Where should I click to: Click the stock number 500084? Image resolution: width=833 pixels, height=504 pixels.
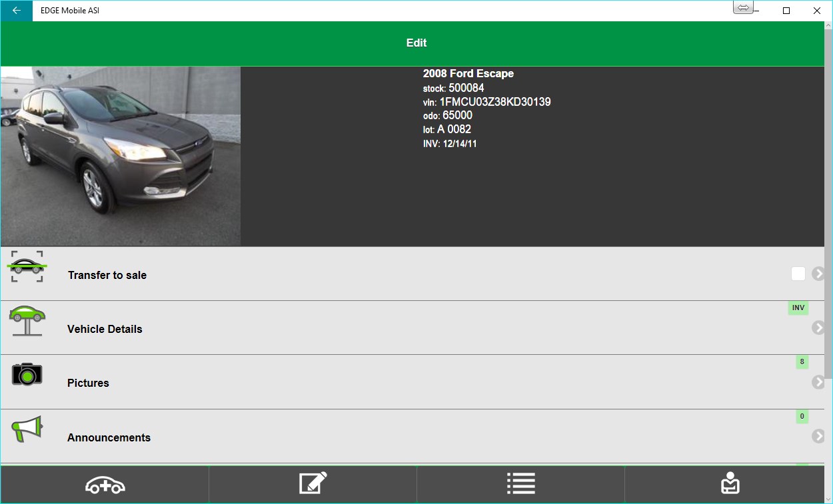pyautogui.click(x=466, y=88)
